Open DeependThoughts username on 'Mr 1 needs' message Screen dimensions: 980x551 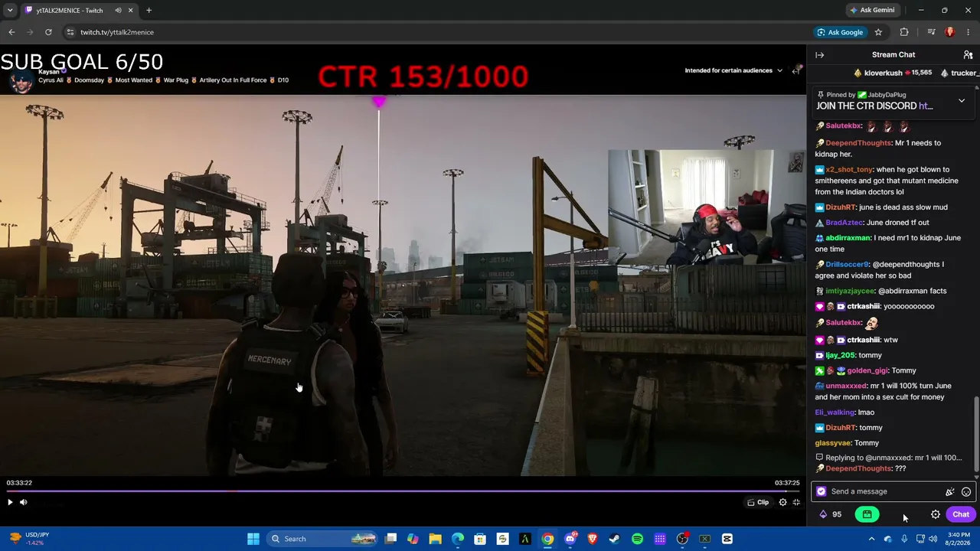click(858, 143)
